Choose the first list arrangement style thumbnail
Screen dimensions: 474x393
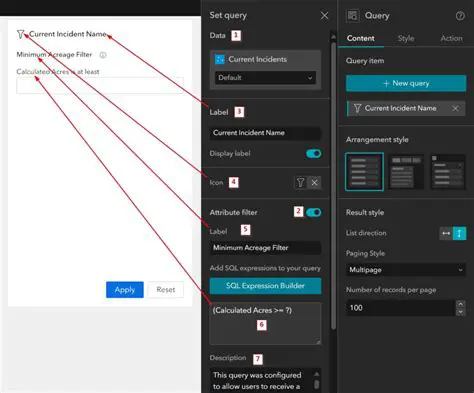click(x=364, y=172)
